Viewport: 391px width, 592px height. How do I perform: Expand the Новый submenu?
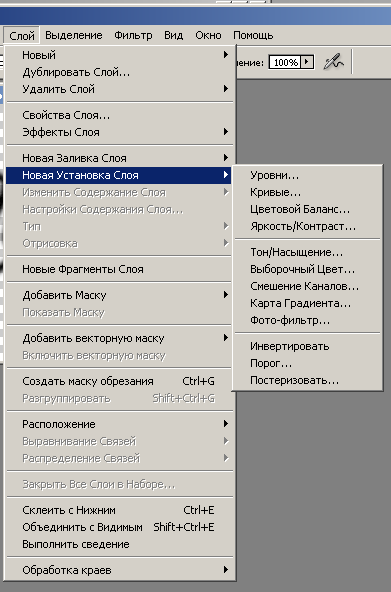(119, 55)
